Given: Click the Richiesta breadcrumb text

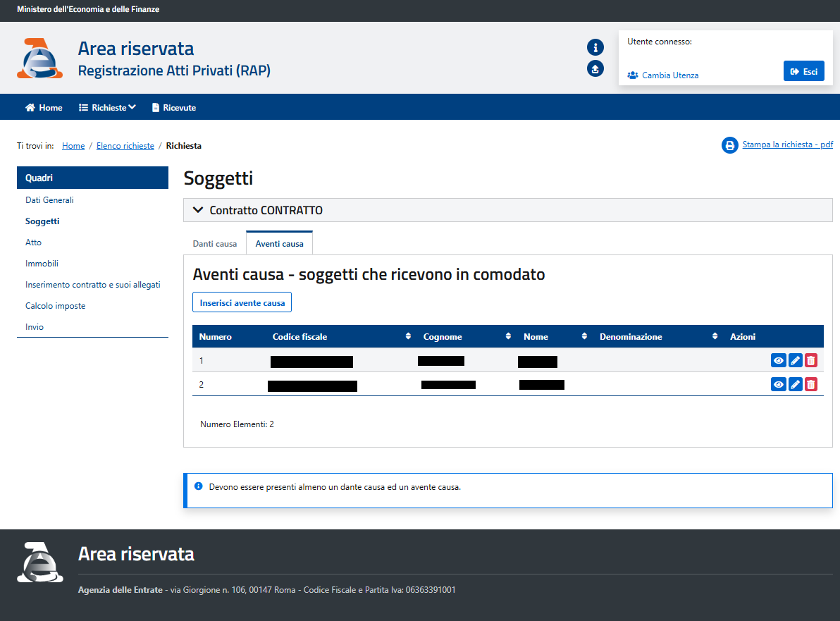Looking at the screenshot, I should click(x=184, y=146).
